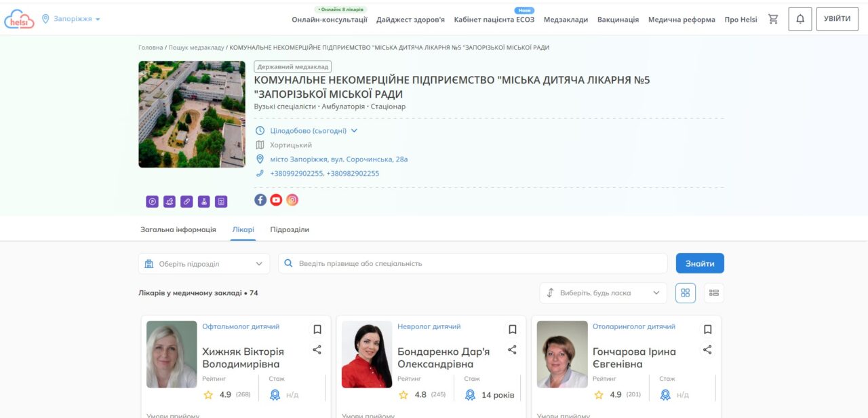
Task: Click photo of doctor Бондаренко Дар'я
Action: (367, 354)
